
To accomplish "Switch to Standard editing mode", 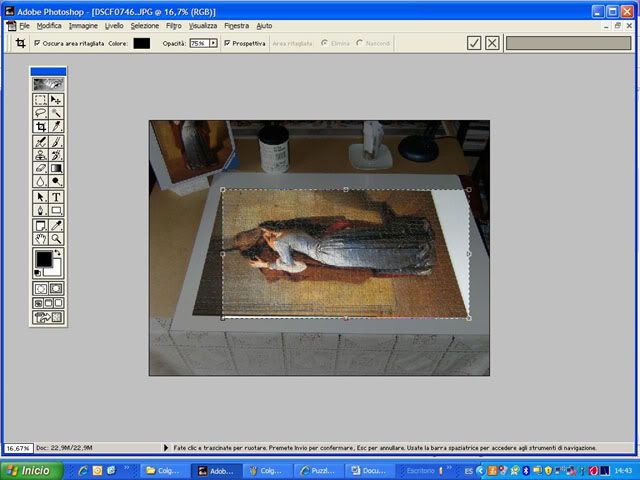I will tap(40, 289).
